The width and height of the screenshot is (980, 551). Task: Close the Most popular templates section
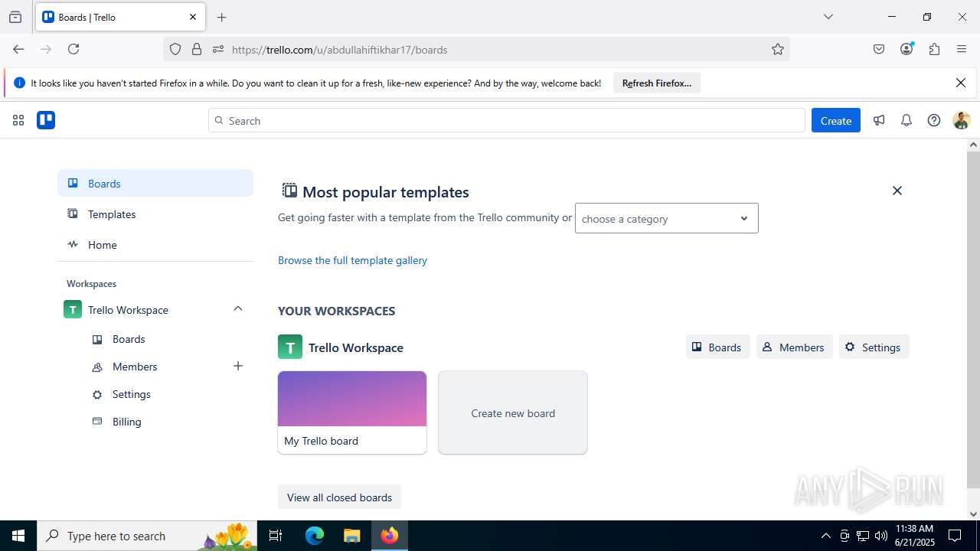[x=897, y=191]
